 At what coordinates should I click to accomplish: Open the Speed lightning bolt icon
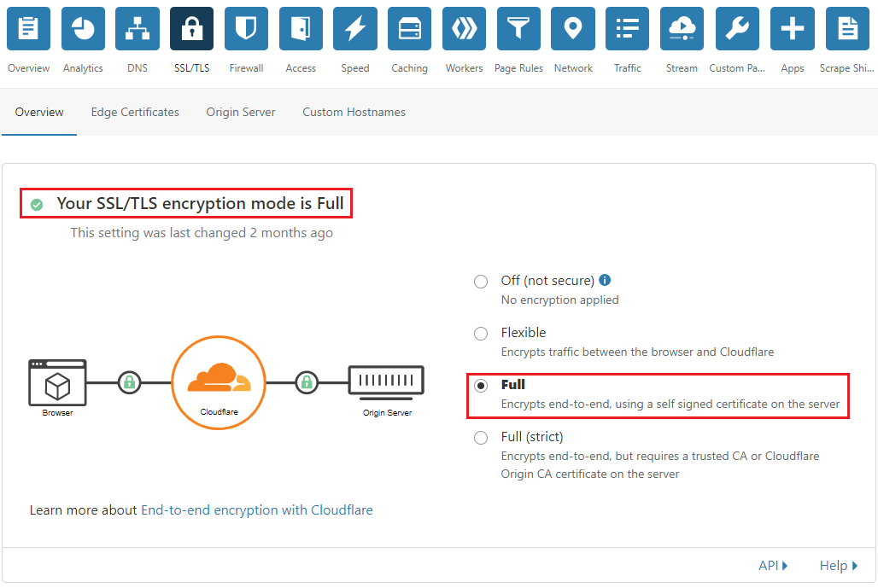(x=355, y=28)
